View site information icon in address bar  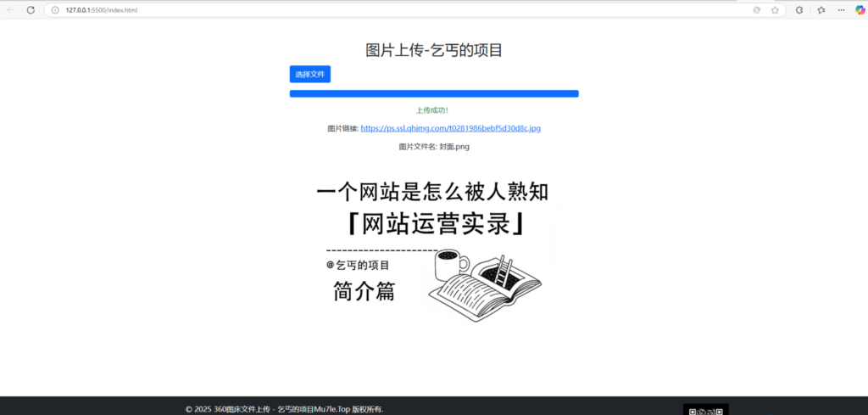click(x=55, y=10)
